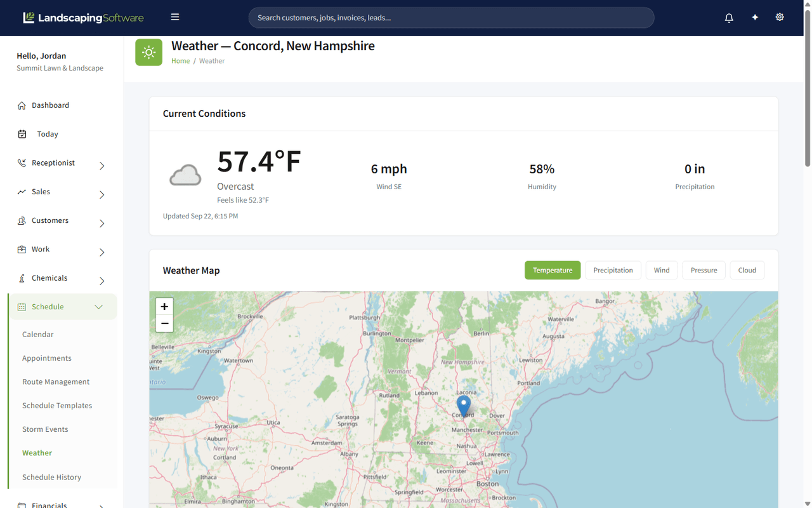Expand the Customers menu chevron

tap(102, 224)
